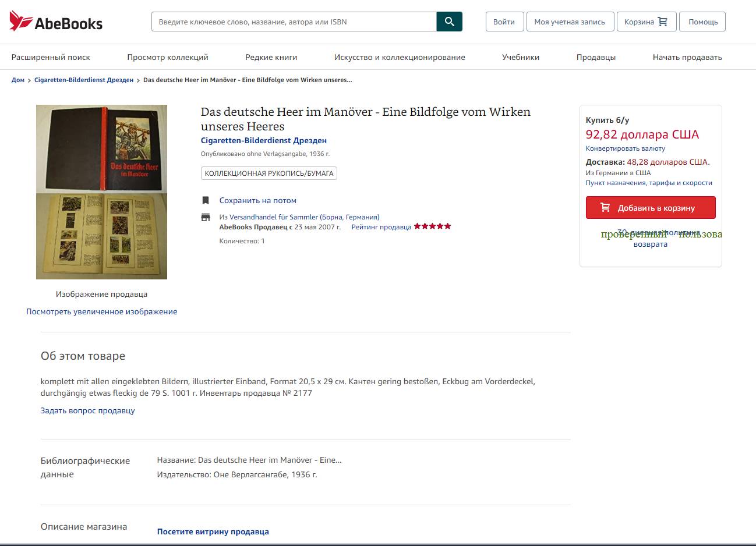The image size is (756, 546).
Task: Click Посмотреть увеличенное изображение link
Action: [101, 311]
